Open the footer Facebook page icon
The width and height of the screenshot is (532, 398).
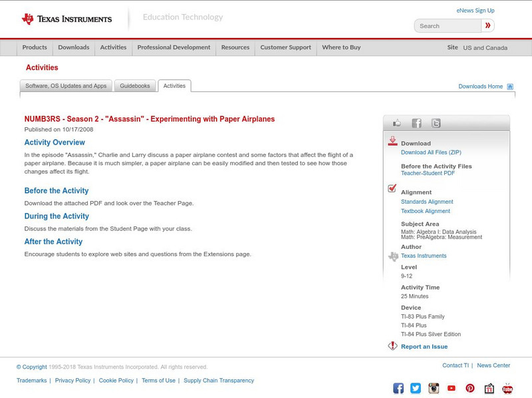coord(398,388)
